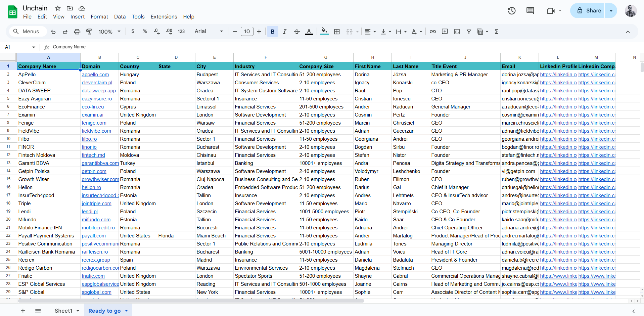Open the cleverclaim.pl link
Screen dimensions: 644x316
coord(97,83)
